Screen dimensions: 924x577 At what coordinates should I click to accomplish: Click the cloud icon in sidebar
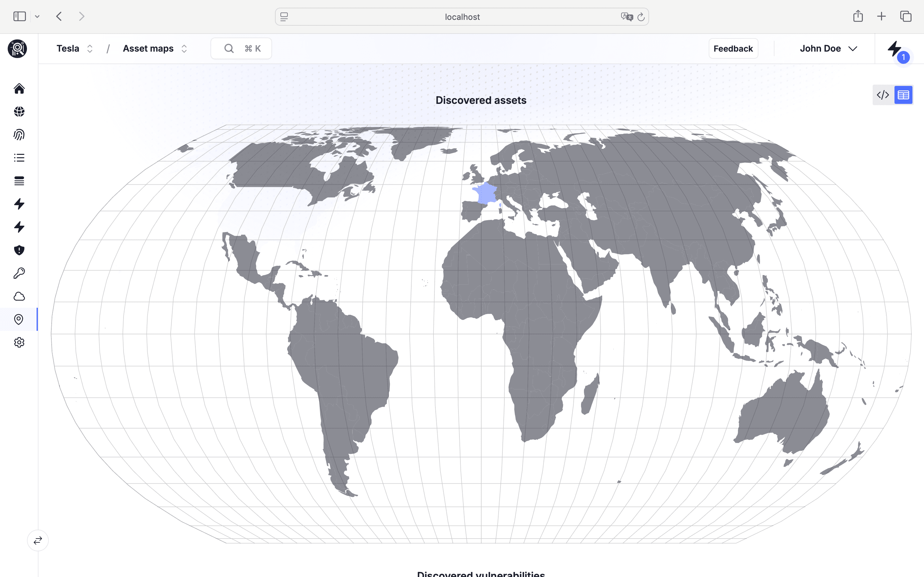[19, 297]
